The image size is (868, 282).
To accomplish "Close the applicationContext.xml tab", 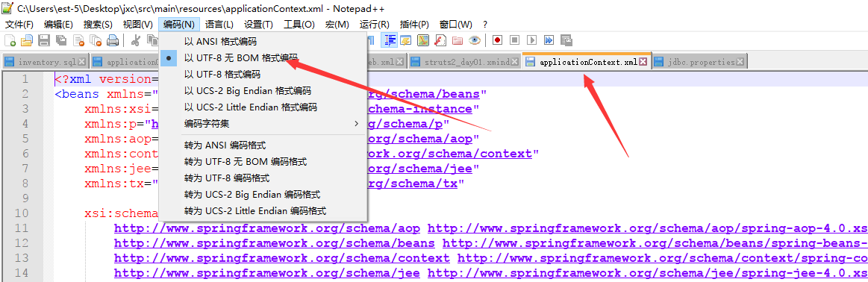I will pos(643,62).
